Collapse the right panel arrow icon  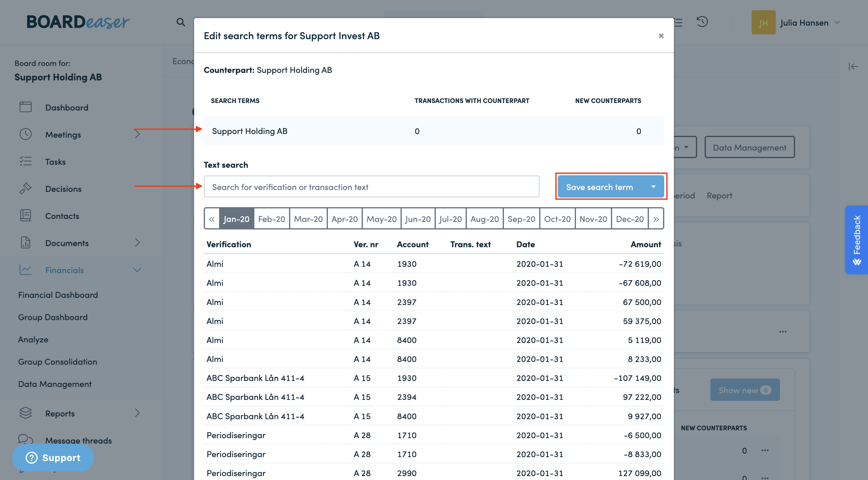point(853,66)
